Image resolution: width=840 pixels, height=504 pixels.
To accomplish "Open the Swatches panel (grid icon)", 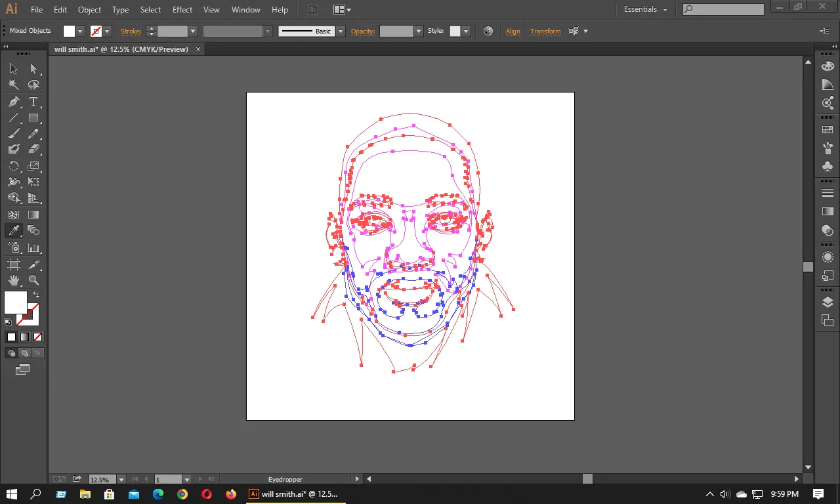I will [828, 130].
